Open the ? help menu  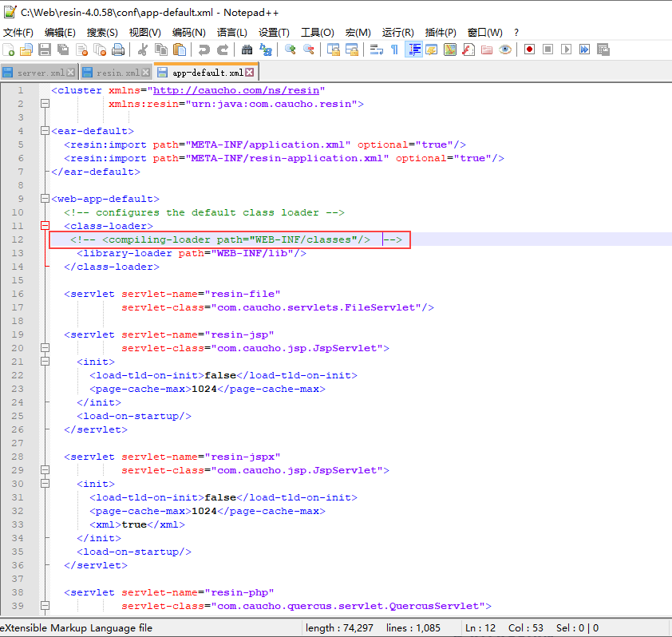[516, 33]
